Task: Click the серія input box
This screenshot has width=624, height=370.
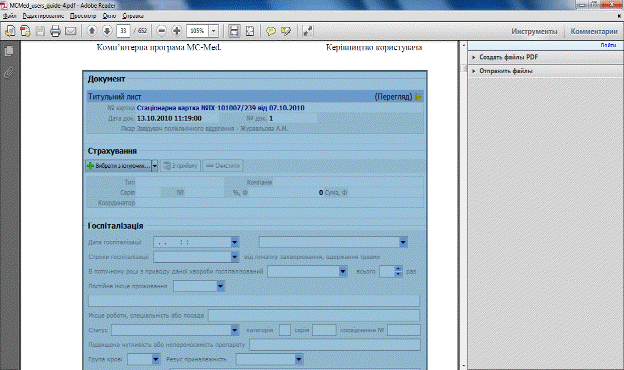Action: click(x=324, y=330)
